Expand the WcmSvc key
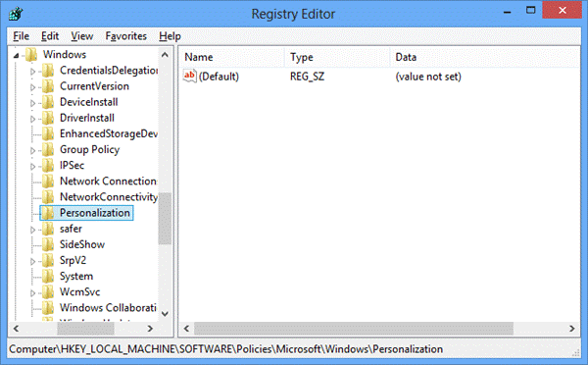Viewport: 588px width, 365px height. coord(32,292)
